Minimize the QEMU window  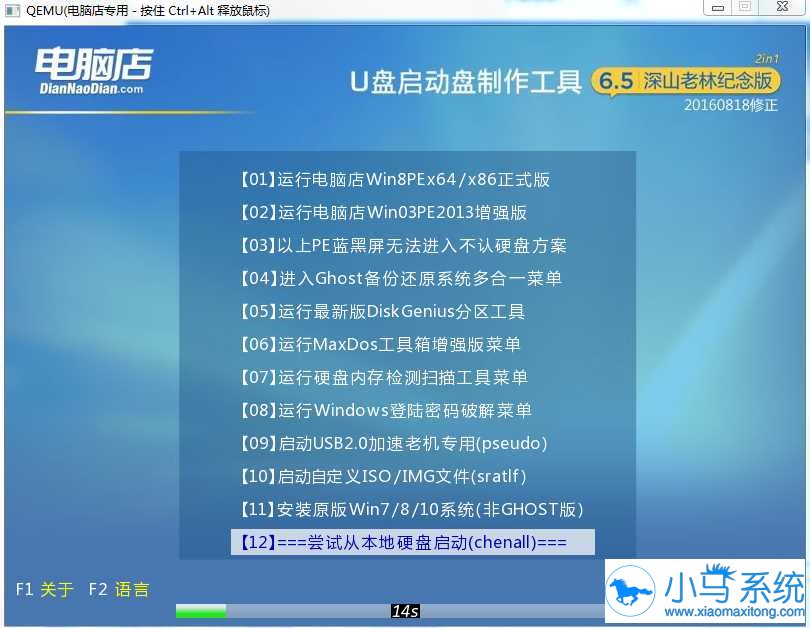point(718,7)
